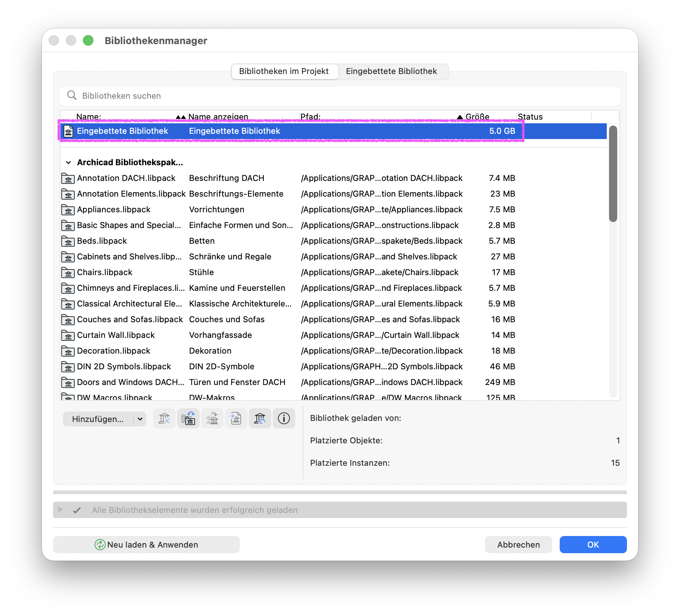Click the Name anzeigen column header
The image size is (680, 616).
point(243,117)
